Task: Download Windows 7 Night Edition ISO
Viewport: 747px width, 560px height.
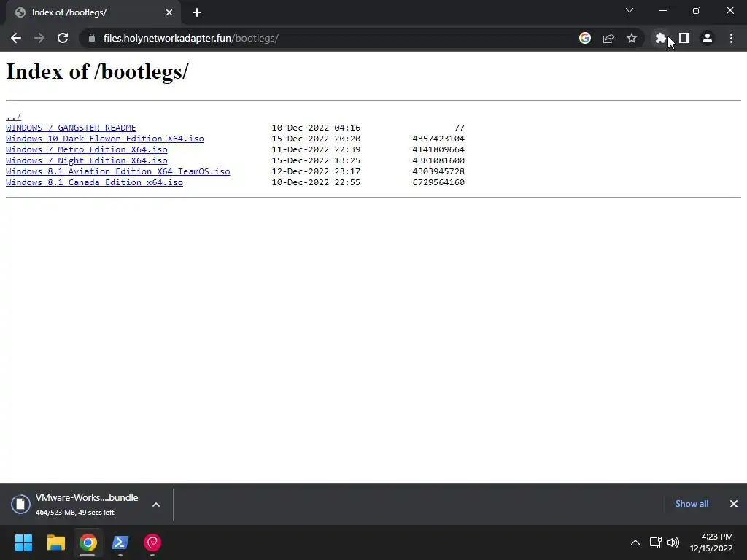Action: coord(87,160)
